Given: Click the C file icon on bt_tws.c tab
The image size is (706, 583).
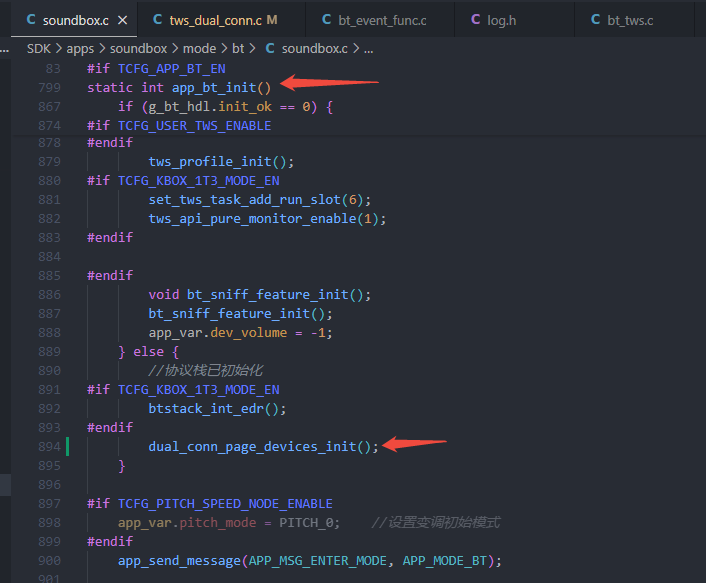Looking at the screenshot, I should [x=595, y=19].
